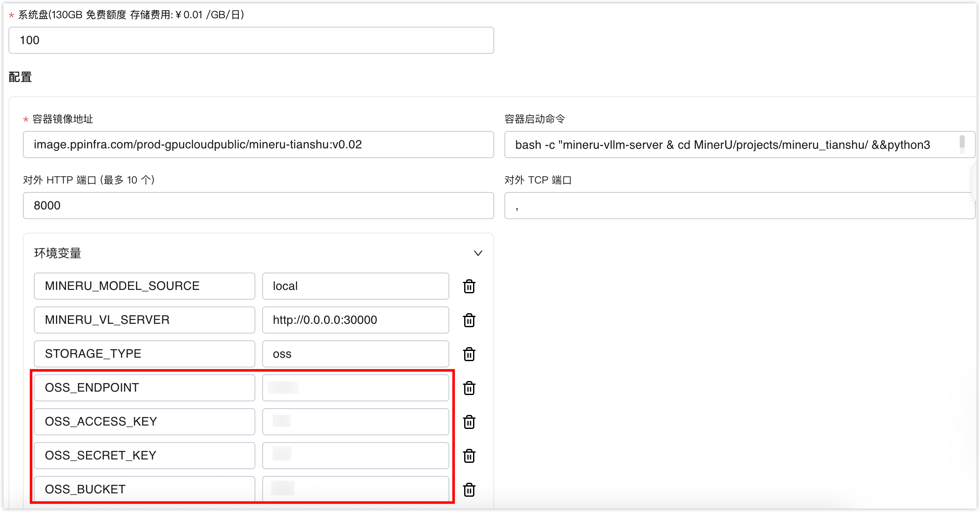Viewport: 980px width, 512px height.
Task: Delete the OSS_ACCESS_KEY entry
Action: point(469,422)
